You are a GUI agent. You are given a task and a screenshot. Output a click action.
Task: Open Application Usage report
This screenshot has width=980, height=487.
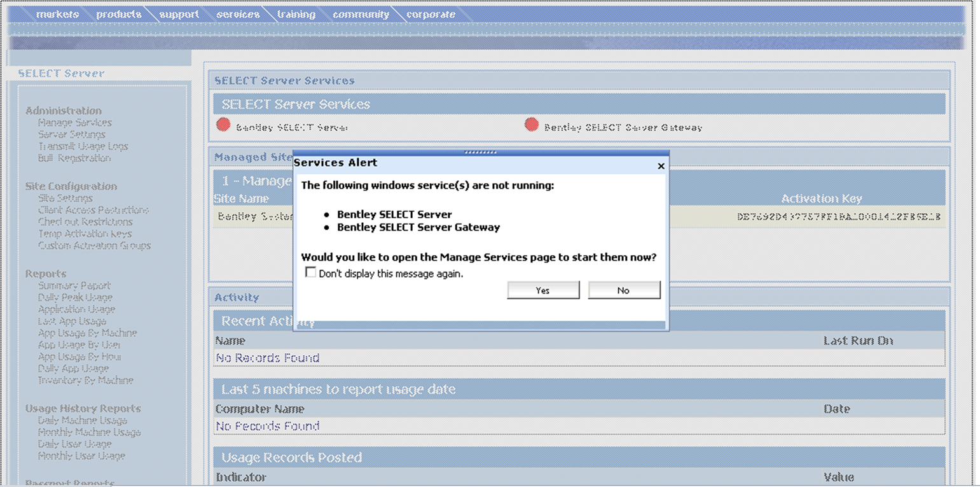pos(76,309)
